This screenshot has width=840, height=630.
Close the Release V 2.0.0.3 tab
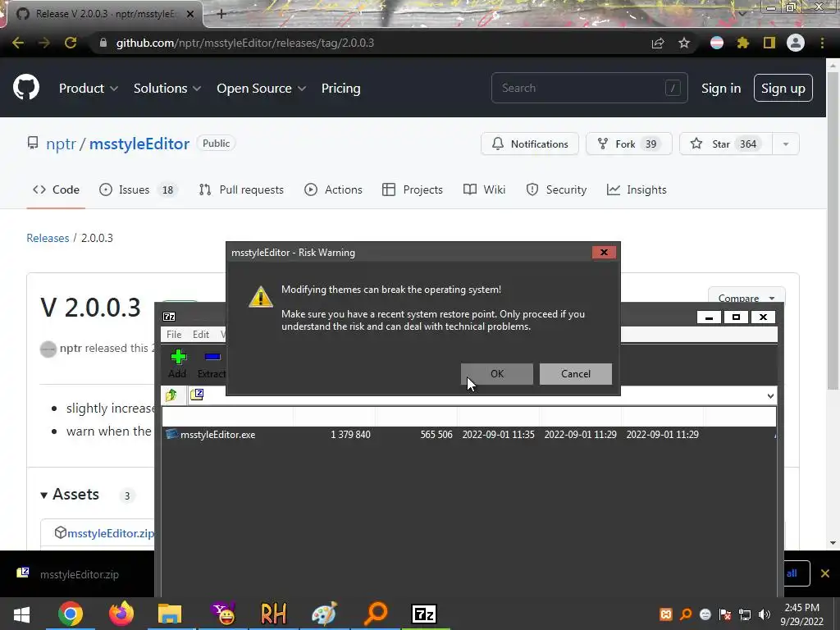pos(190,14)
